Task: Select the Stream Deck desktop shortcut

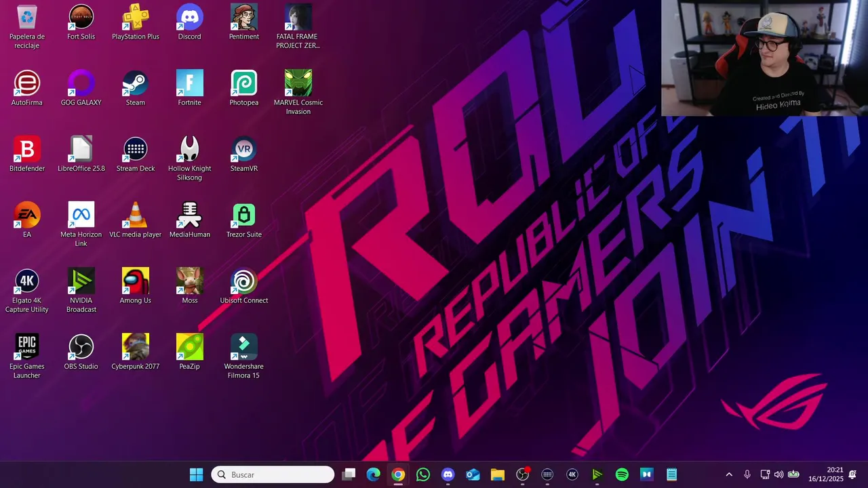Action: click(136, 154)
